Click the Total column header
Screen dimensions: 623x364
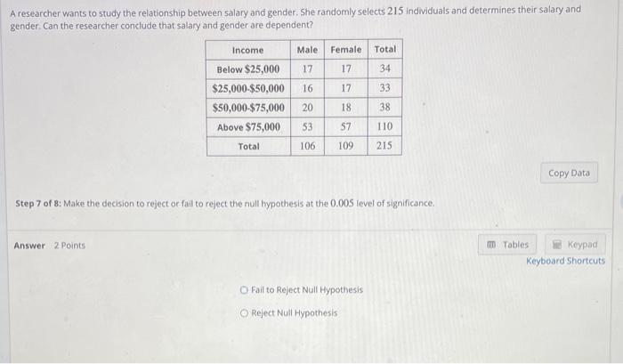(x=385, y=49)
